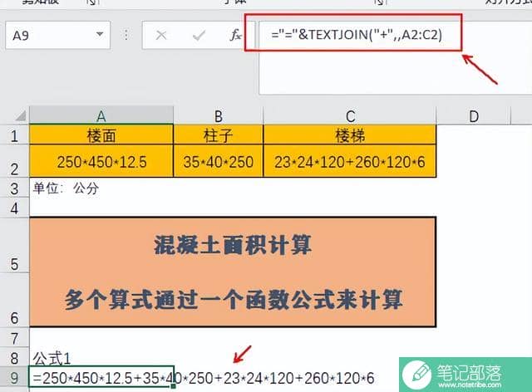Click cell A1 labeled 楼面
The image size is (532, 392).
tap(101, 135)
